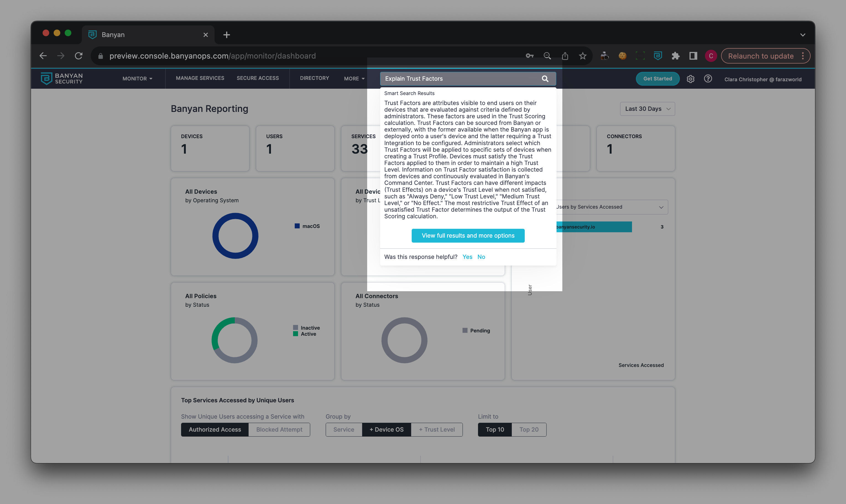Open the Last 30 Days dropdown
This screenshot has width=846, height=504.
tap(647, 109)
